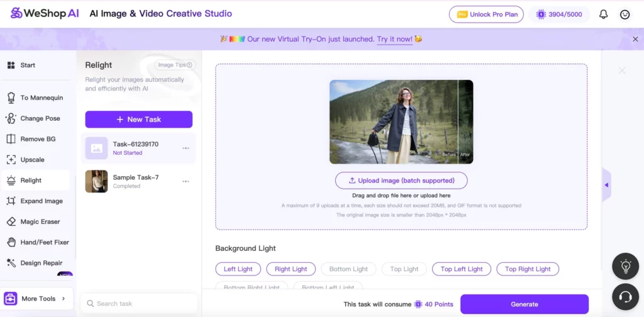The image size is (644, 317).
Task: Click the upload arrow icon
Action: tap(352, 181)
